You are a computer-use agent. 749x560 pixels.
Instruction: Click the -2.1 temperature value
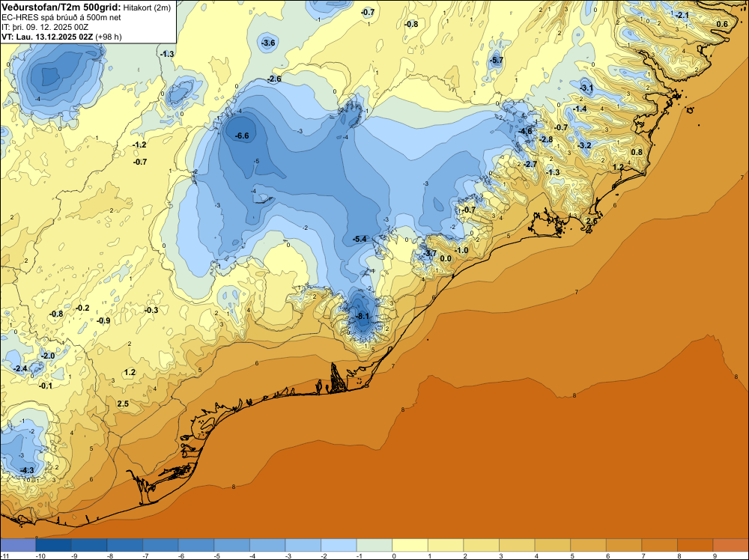[x=682, y=15]
